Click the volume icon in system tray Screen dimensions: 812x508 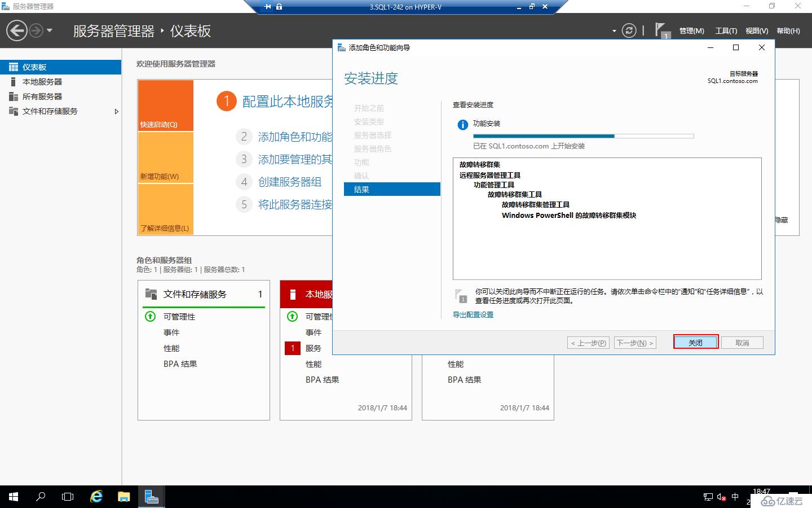[x=721, y=497]
